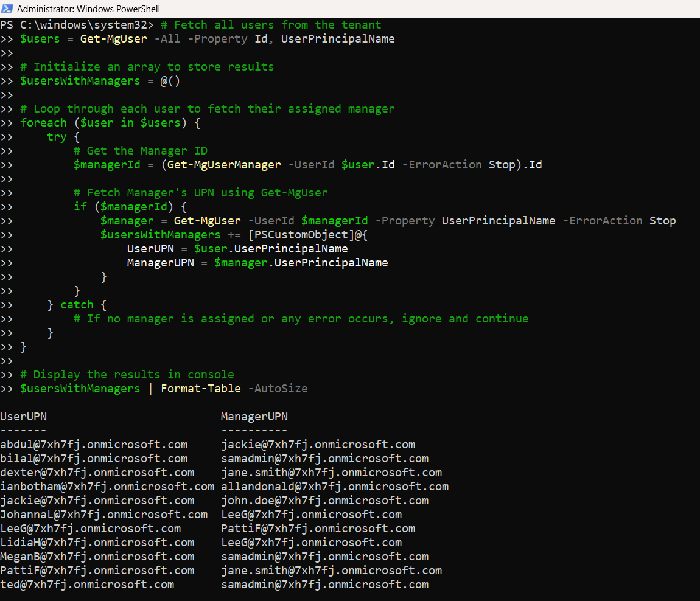Click the comment "# Fetch Manager's UPN using Get-MgUser"
The image size is (700, 601).
coord(201,193)
